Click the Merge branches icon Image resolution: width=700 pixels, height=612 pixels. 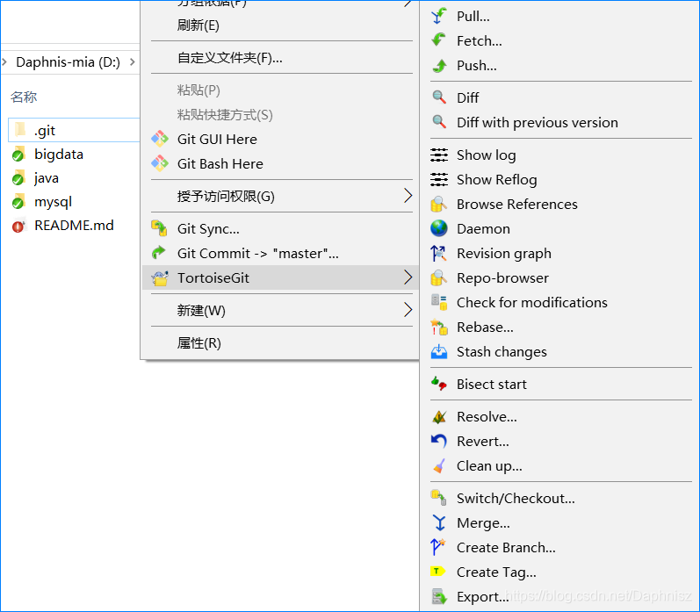pyautogui.click(x=439, y=522)
